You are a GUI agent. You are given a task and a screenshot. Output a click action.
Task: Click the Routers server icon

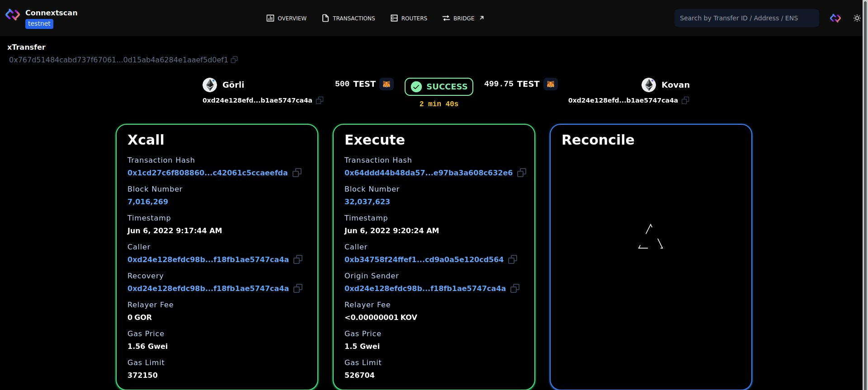click(x=394, y=18)
